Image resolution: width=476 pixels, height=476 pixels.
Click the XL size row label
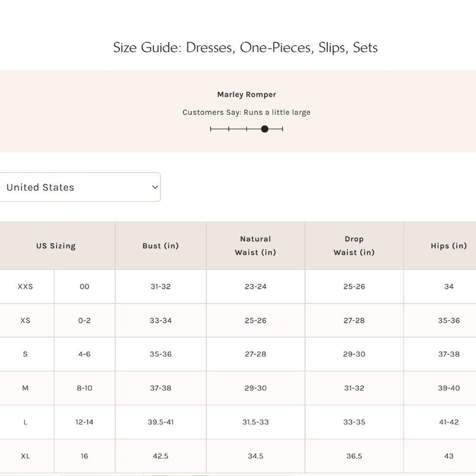25,456
